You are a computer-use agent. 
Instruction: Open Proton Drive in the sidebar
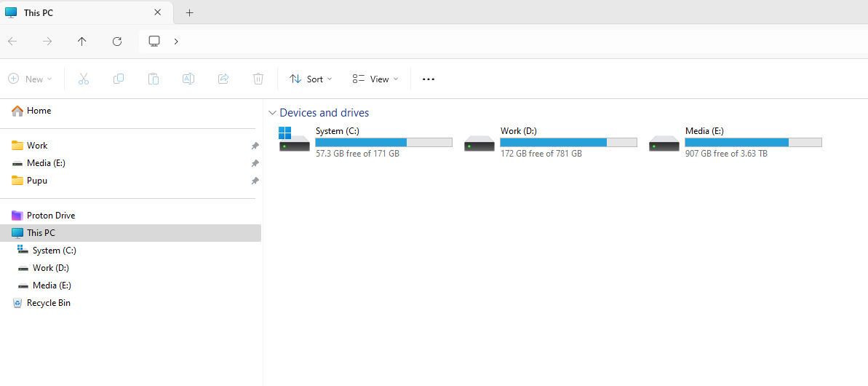tap(50, 216)
